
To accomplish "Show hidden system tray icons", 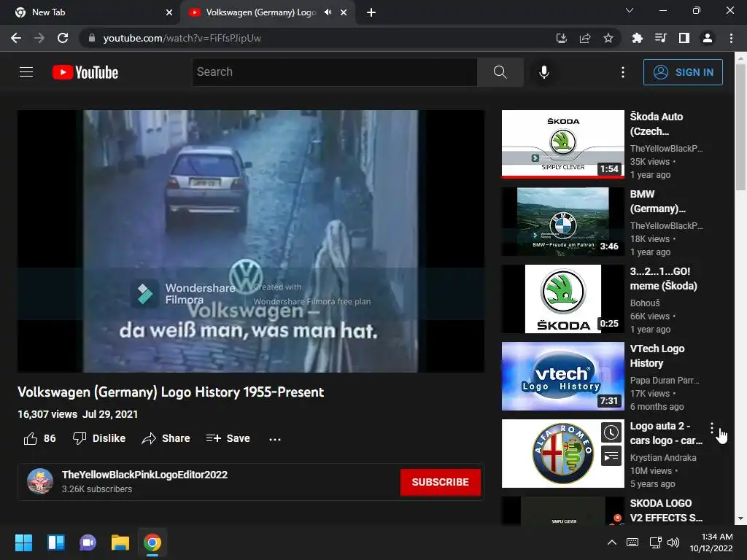I will 612,542.
